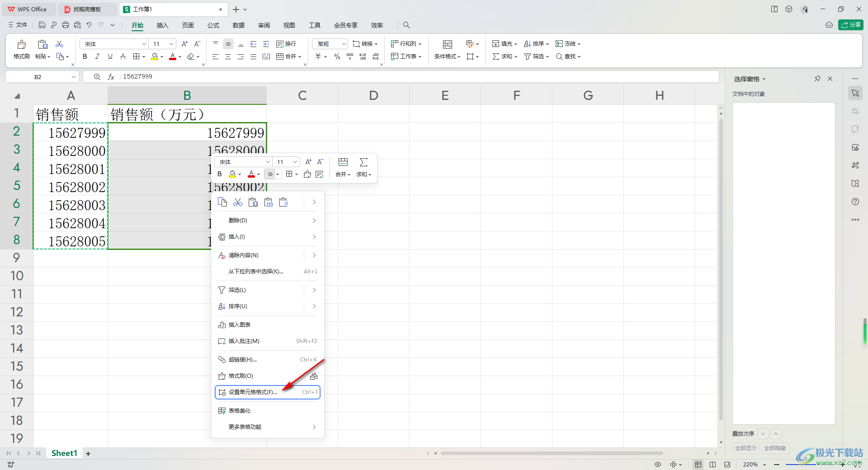This screenshot has height=470, width=868.
Task: Click paste as values icon in context menu
Action: (269, 202)
